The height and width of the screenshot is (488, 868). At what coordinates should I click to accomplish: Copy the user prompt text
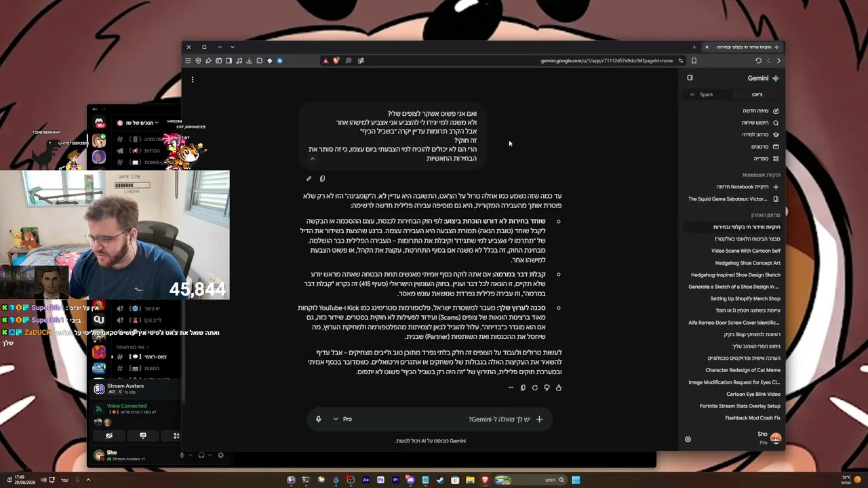pos(322,179)
